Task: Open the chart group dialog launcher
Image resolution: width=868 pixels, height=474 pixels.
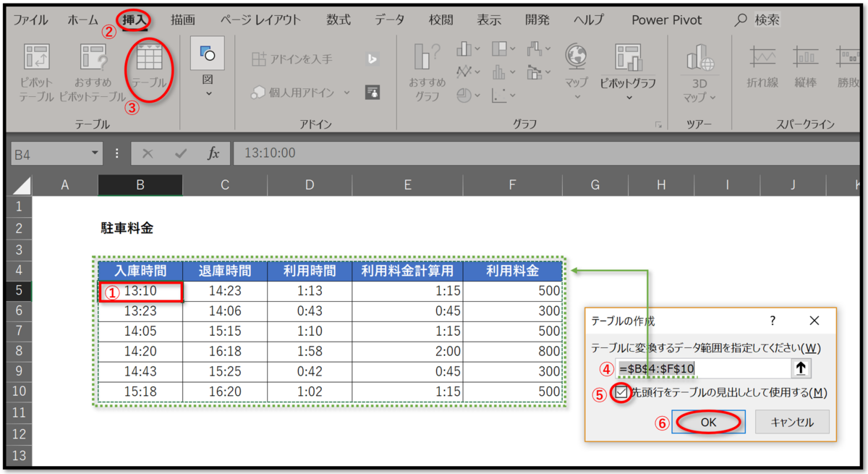Action: (x=658, y=125)
